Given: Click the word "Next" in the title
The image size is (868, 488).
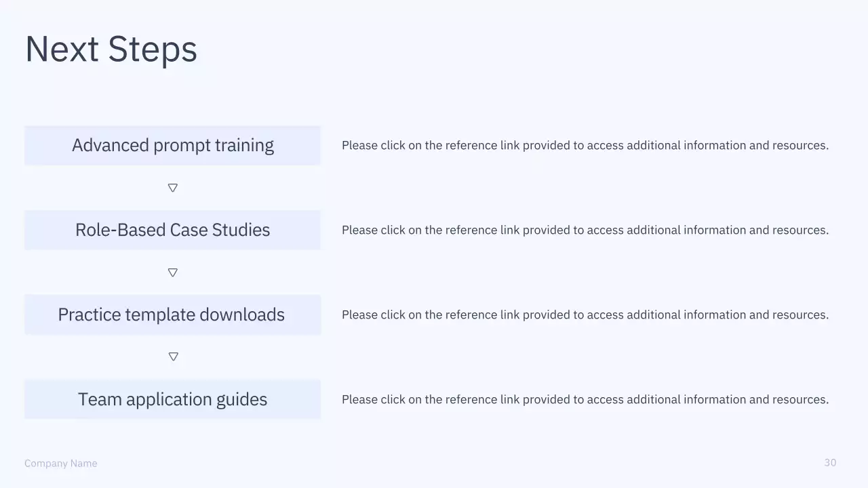Looking at the screenshot, I should pos(62,49).
